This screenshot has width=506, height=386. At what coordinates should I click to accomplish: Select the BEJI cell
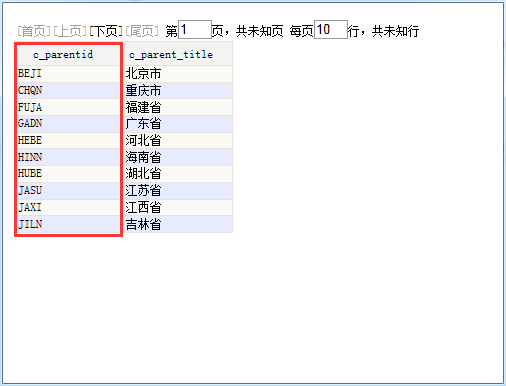click(x=68, y=74)
